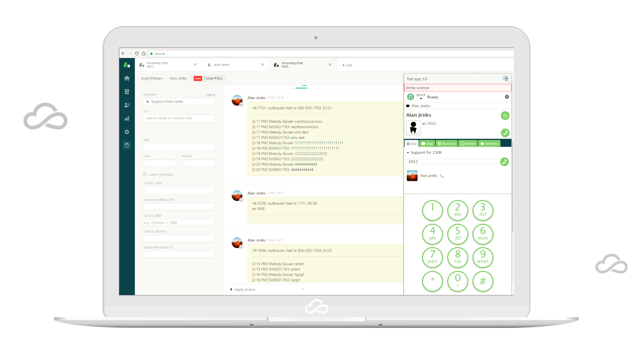Click the cloud icon in Test app 3.0 header
The width and height of the screenshot is (644, 344).
click(505, 78)
